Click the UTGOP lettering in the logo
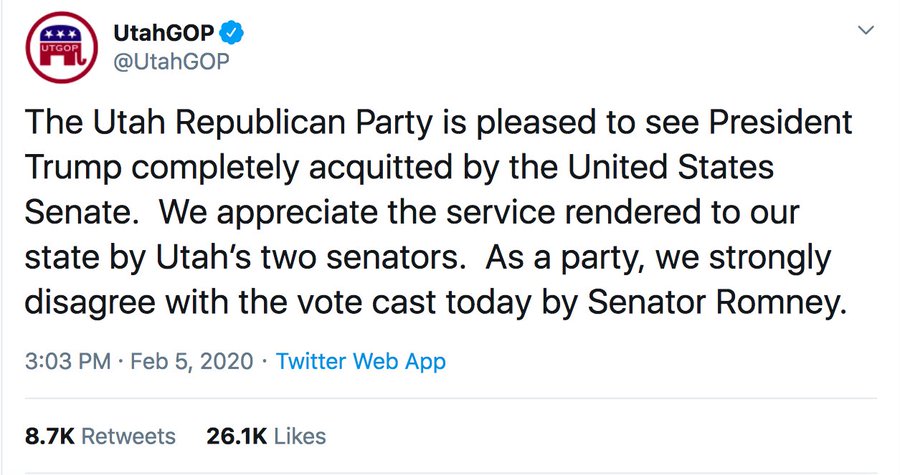This screenshot has width=900, height=475. [58, 48]
